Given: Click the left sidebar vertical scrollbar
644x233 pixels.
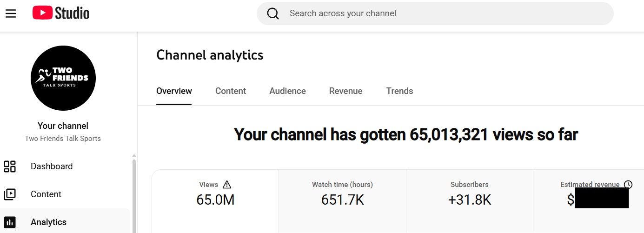Looking at the screenshot, I should (x=134, y=195).
